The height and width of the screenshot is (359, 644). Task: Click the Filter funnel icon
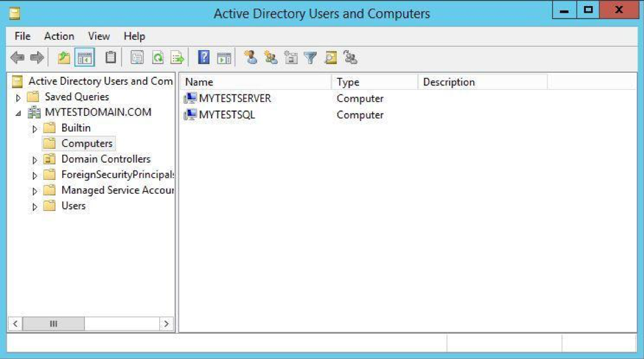tap(310, 58)
